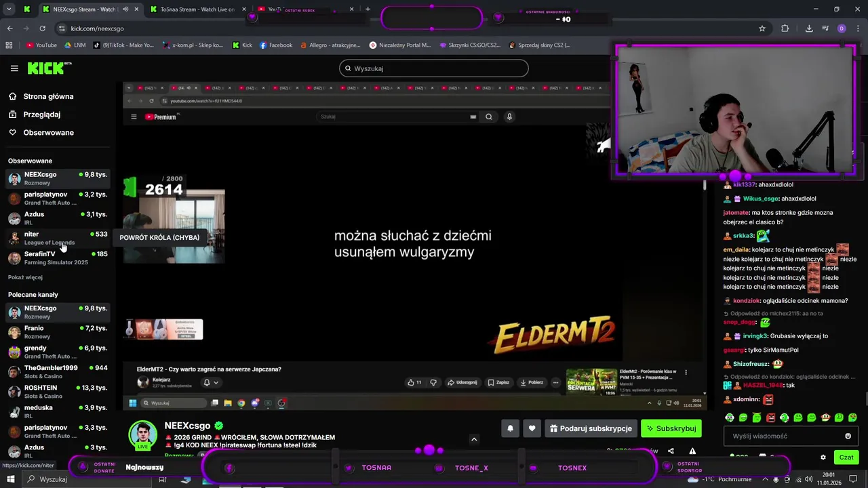View site information icon in address bar
The image size is (868, 488).
point(62,28)
